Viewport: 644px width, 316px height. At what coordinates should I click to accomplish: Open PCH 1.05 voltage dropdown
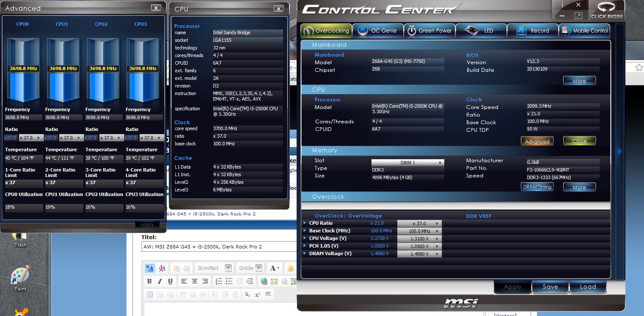click(419, 246)
